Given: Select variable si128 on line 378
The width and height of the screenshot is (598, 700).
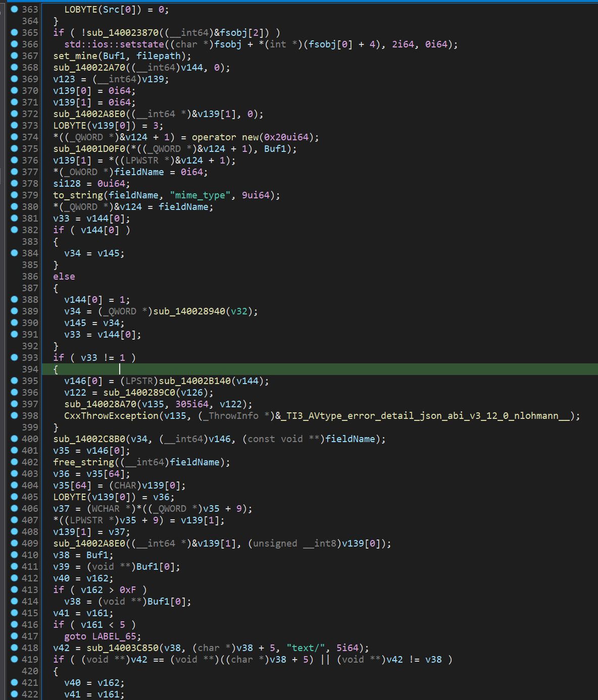Looking at the screenshot, I should [x=67, y=184].
